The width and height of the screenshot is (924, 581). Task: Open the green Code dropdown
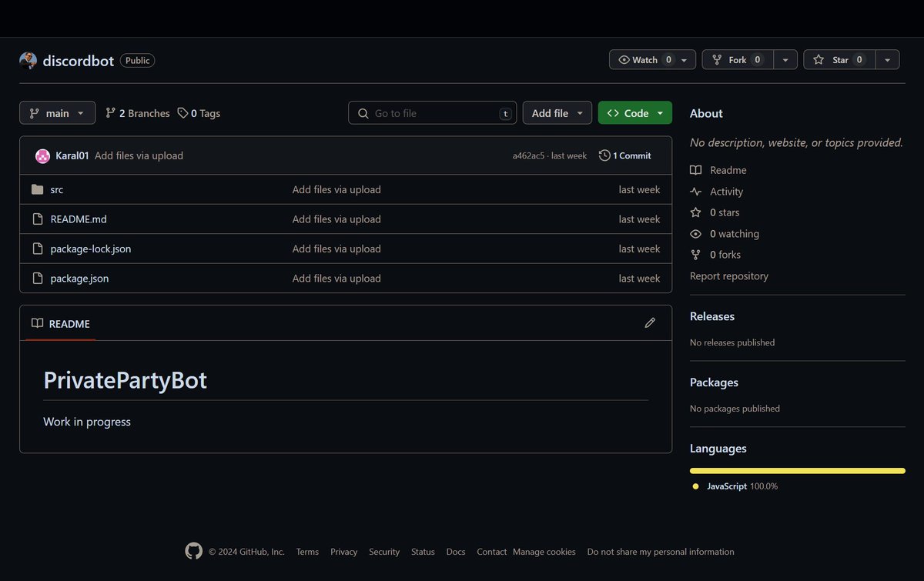(635, 113)
